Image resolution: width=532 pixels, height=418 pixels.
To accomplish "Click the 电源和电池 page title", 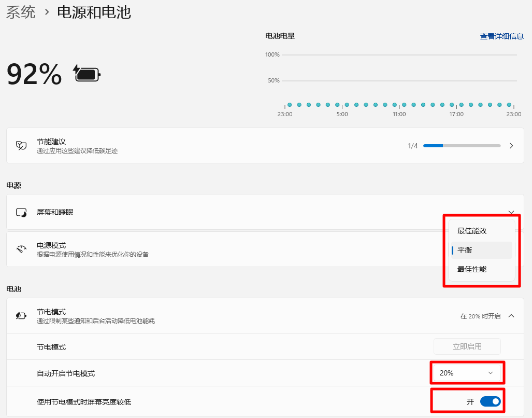I will (x=94, y=12).
